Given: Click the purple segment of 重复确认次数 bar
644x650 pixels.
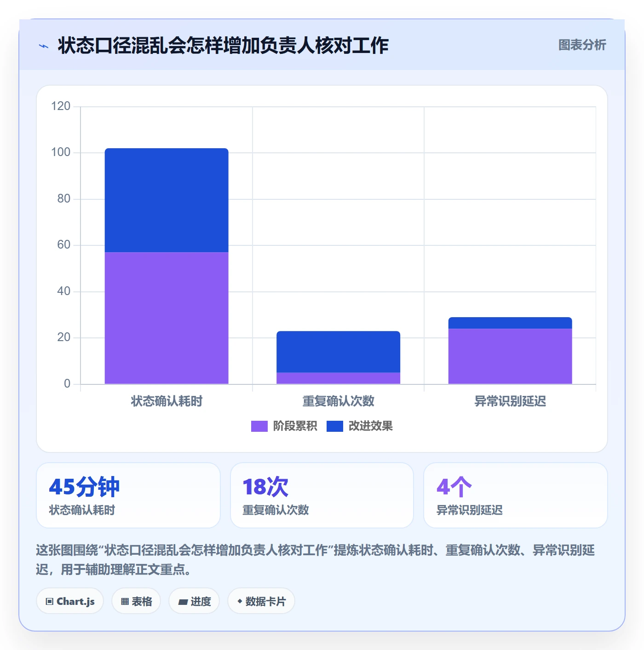Looking at the screenshot, I should pyautogui.click(x=338, y=378).
